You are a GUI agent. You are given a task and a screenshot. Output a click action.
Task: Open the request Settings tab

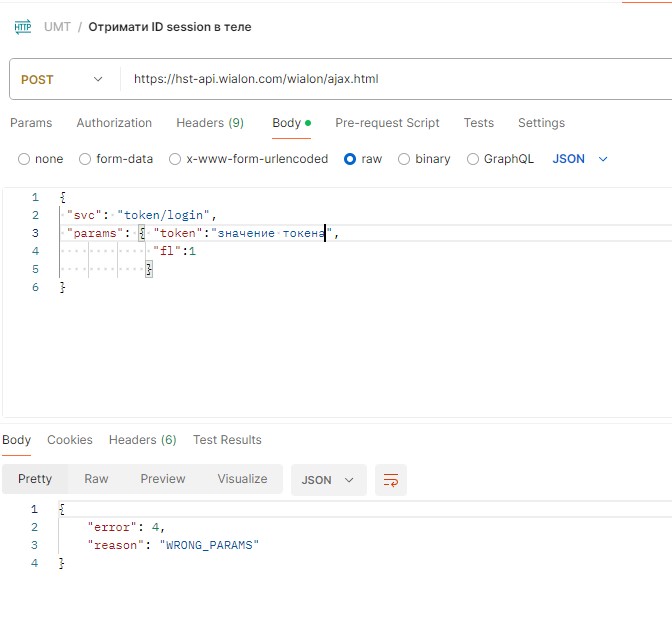541,123
